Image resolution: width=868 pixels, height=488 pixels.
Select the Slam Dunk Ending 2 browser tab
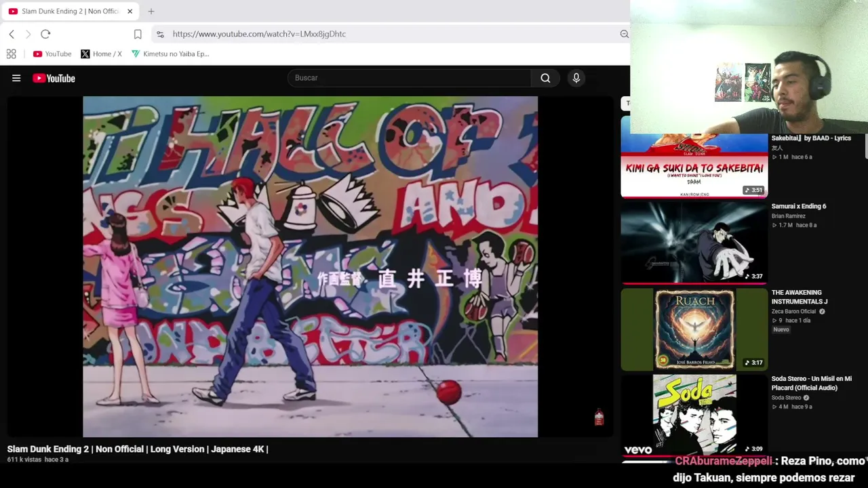click(x=70, y=11)
